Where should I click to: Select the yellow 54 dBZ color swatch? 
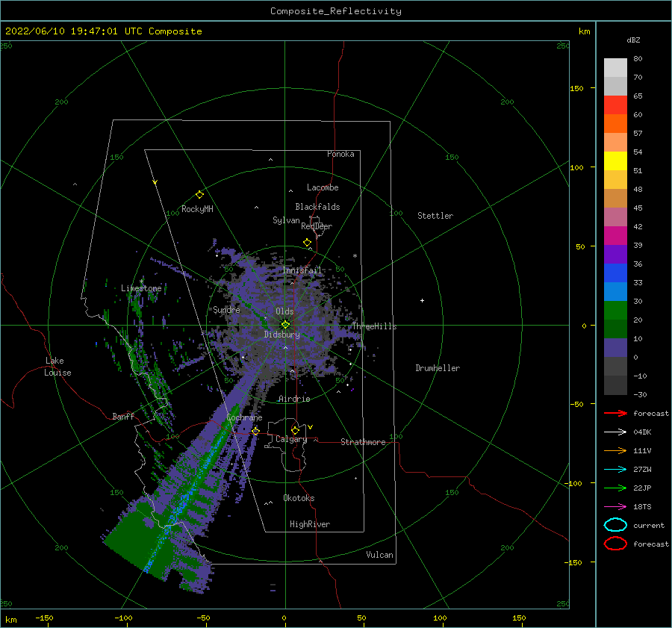pyautogui.click(x=615, y=161)
